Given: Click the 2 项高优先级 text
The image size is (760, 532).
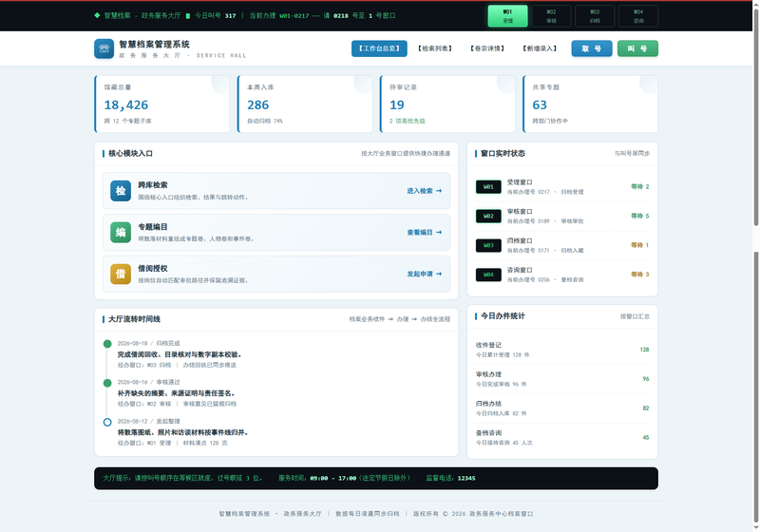Looking at the screenshot, I should coord(408,122).
